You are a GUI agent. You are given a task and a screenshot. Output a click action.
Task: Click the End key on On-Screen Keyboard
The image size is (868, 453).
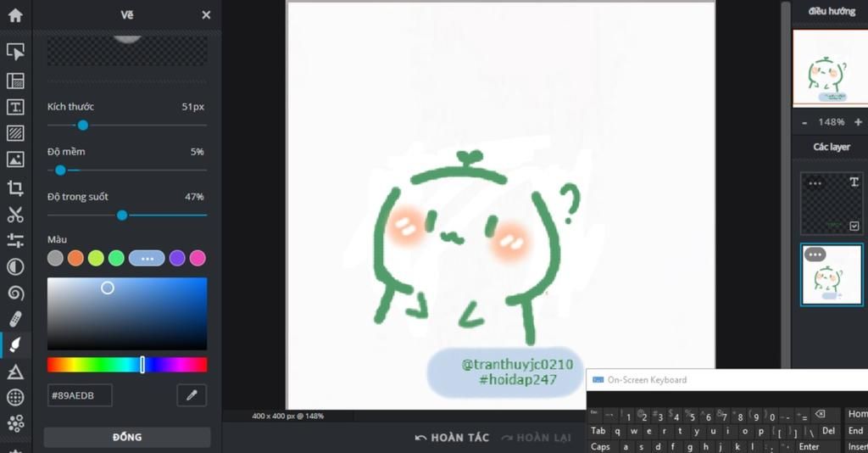point(856,430)
